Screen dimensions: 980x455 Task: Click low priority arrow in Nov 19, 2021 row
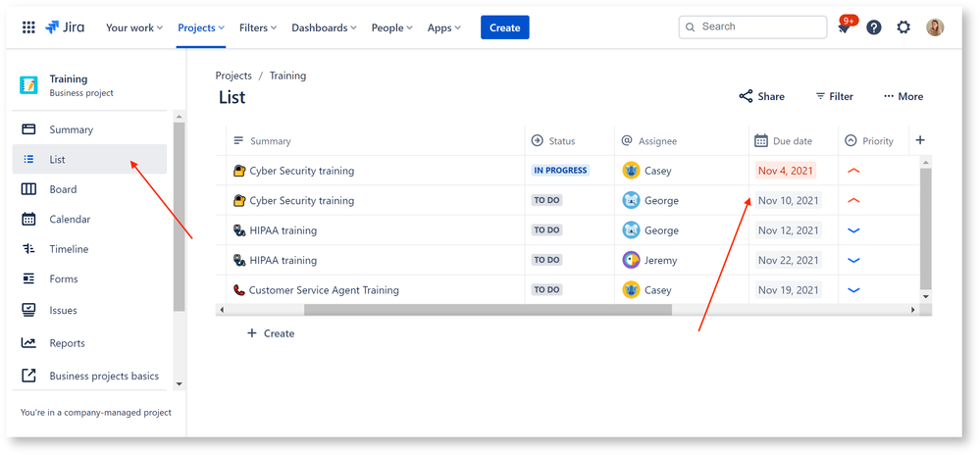point(853,290)
